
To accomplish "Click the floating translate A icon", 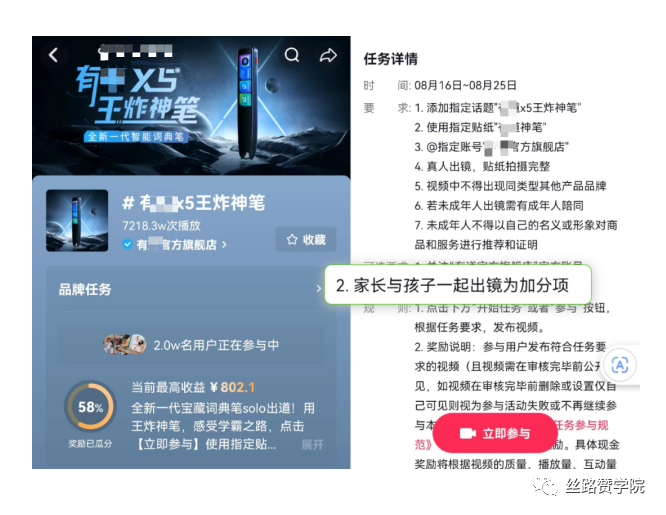I will pos(620,365).
